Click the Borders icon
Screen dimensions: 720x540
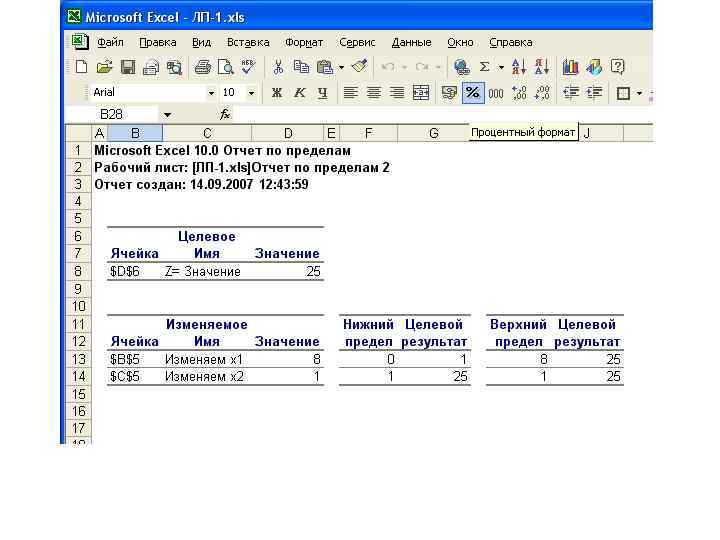tap(623, 93)
